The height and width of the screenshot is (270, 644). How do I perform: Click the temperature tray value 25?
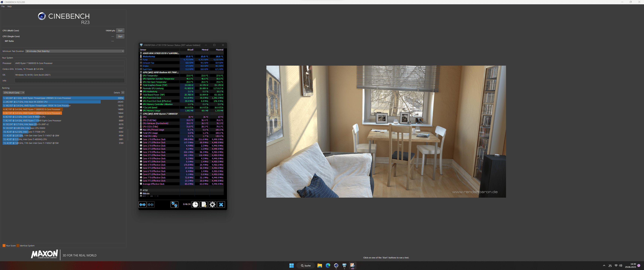click(x=610, y=266)
